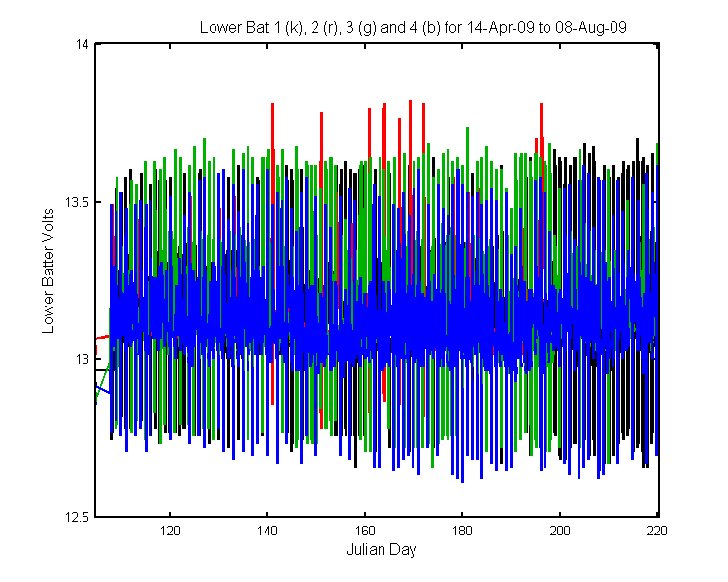Click the x-axis tick label 200
This screenshot has height=582, width=728.
(x=560, y=531)
